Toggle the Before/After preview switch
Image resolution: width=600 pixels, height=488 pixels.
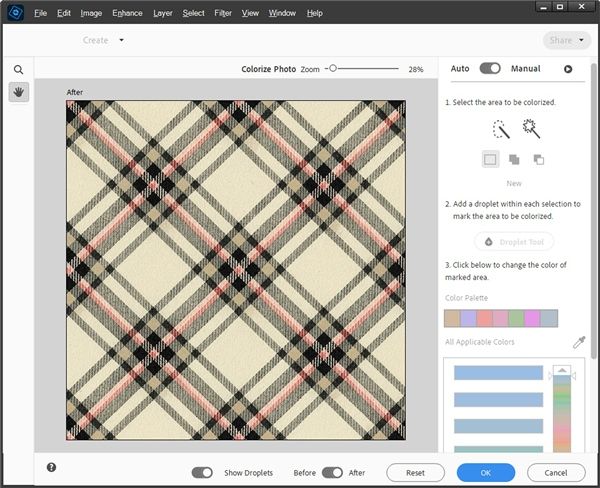pos(332,473)
